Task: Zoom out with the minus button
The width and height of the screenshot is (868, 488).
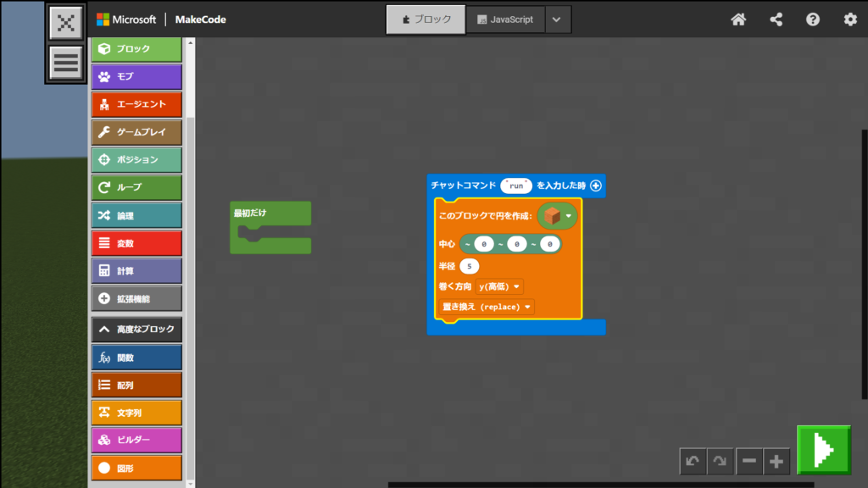Action: coord(749,461)
